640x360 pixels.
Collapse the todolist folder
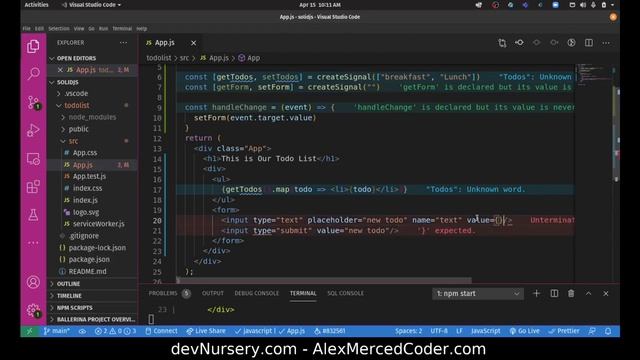point(77,105)
